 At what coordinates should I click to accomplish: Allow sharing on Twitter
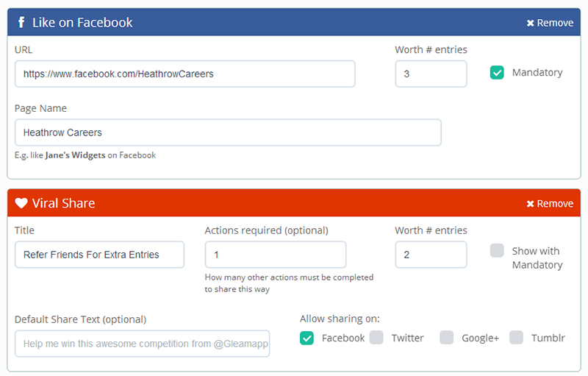click(377, 338)
